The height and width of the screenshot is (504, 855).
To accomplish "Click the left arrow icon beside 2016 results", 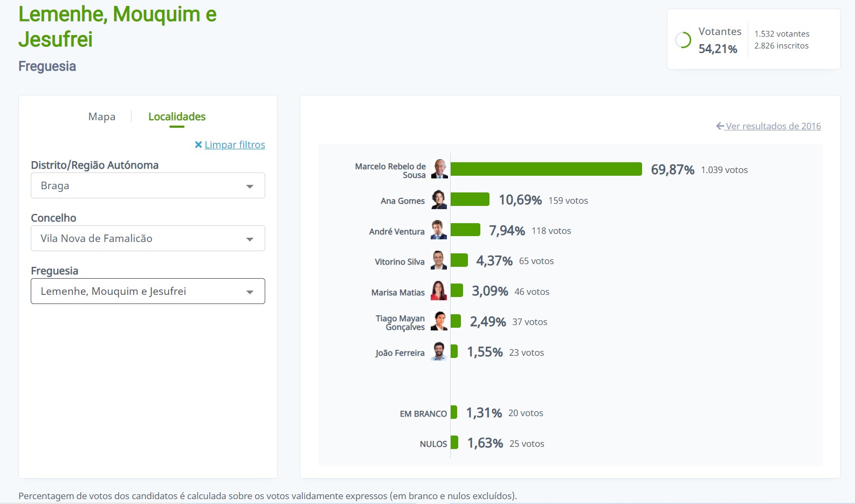I will [x=720, y=126].
